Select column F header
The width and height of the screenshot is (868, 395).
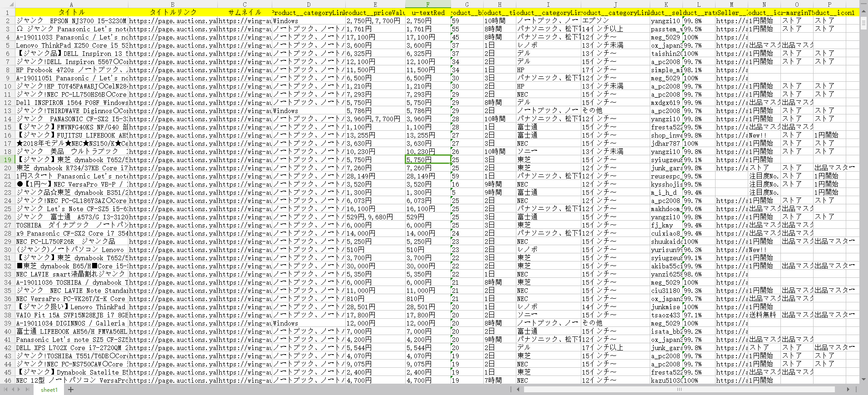coord(428,5)
